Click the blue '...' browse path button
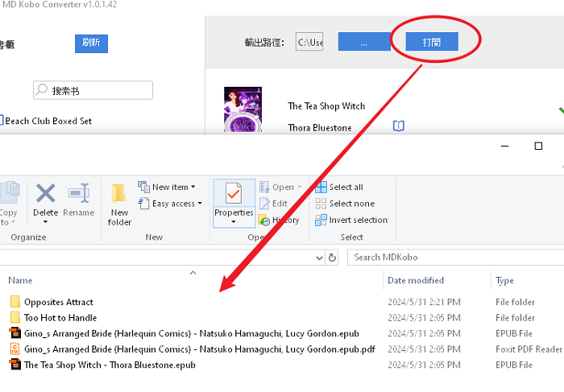Screen dimensions: 564x392 364,42
